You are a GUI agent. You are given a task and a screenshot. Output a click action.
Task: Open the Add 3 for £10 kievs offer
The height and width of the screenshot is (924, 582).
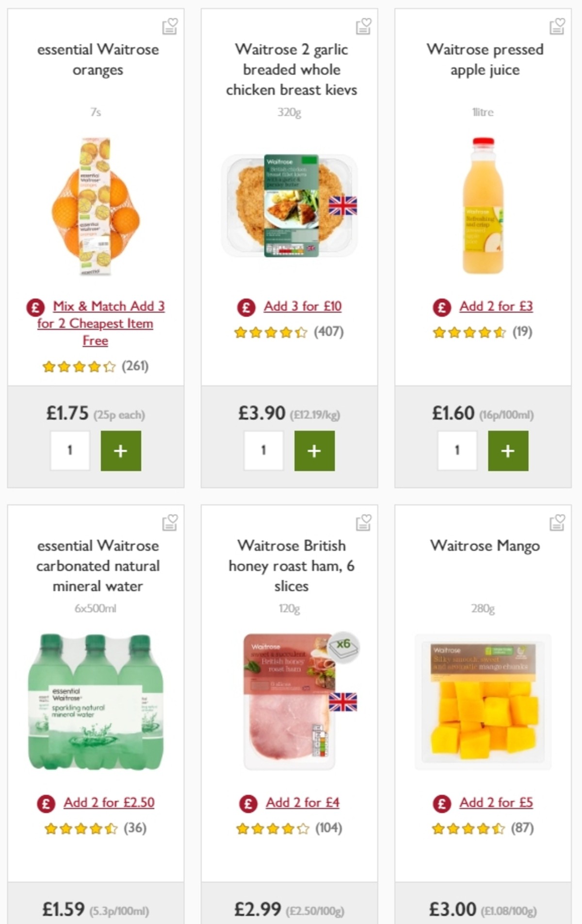tap(302, 306)
